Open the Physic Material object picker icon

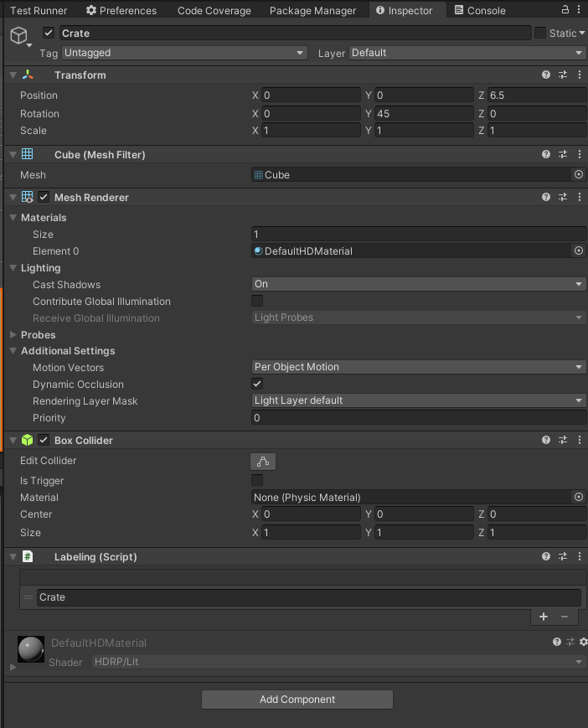579,497
